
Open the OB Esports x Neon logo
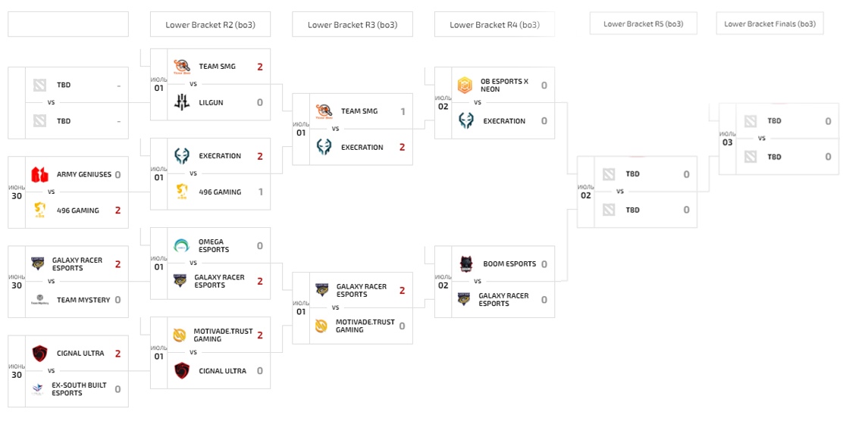click(x=465, y=85)
